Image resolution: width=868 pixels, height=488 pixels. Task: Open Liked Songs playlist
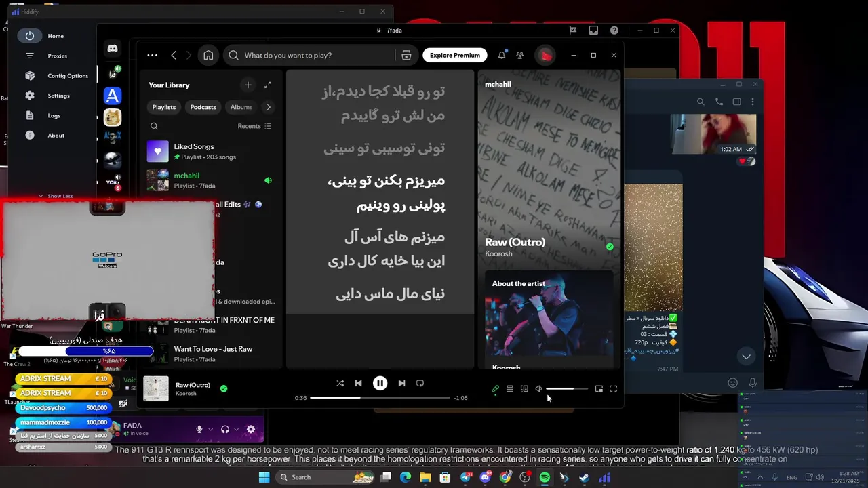pyautogui.click(x=210, y=151)
